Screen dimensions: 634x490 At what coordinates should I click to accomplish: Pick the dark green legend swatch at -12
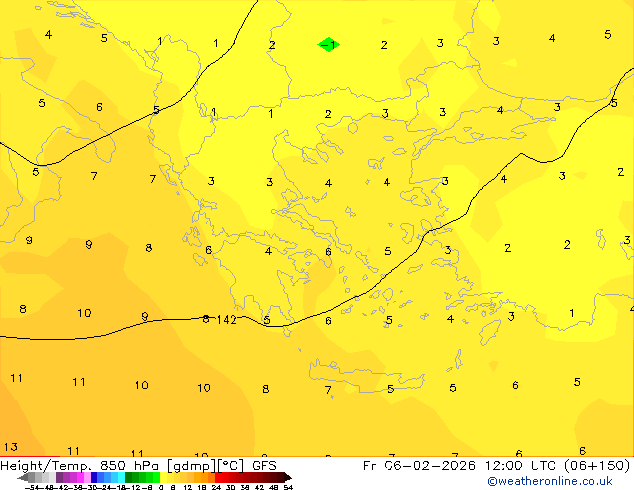coord(129,477)
